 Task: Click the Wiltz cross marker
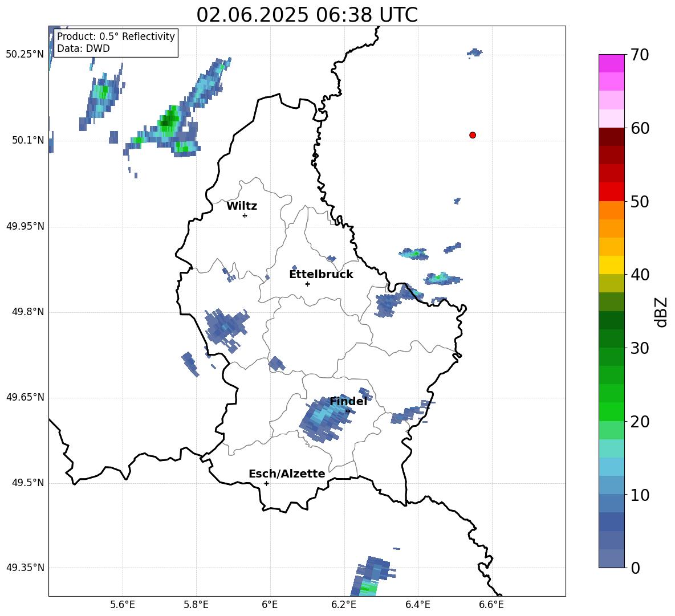pos(245,215)
